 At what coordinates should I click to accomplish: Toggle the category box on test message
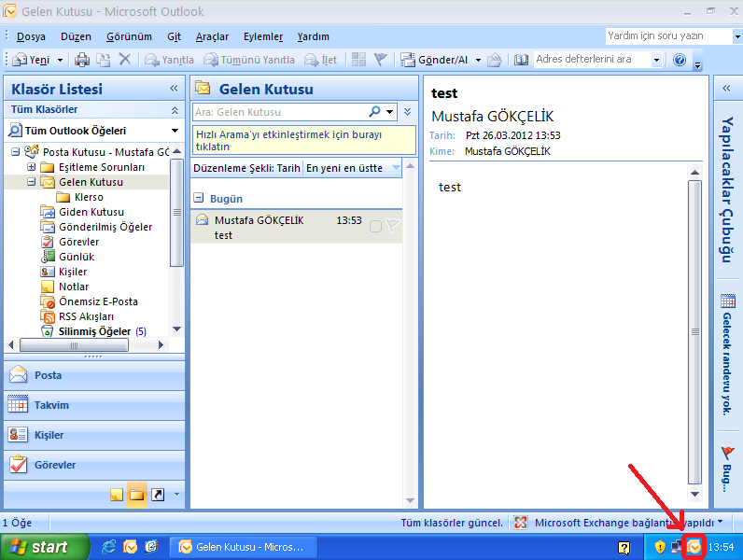(x=375, y=226)
